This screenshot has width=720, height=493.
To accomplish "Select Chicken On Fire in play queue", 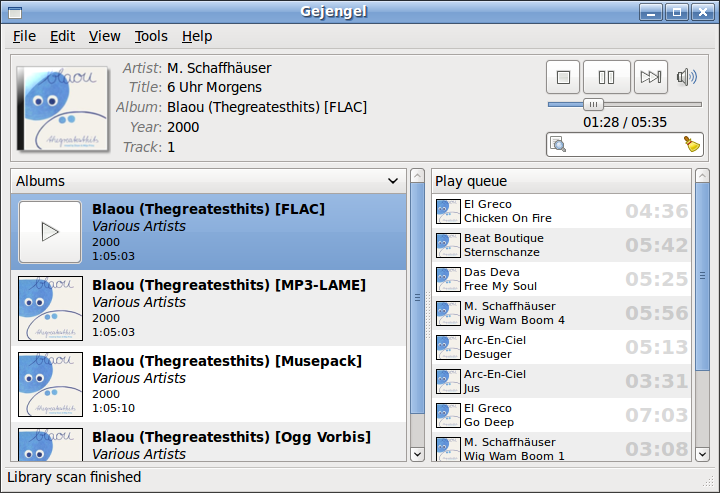I will pyautogui.click(x=540, y=211).
